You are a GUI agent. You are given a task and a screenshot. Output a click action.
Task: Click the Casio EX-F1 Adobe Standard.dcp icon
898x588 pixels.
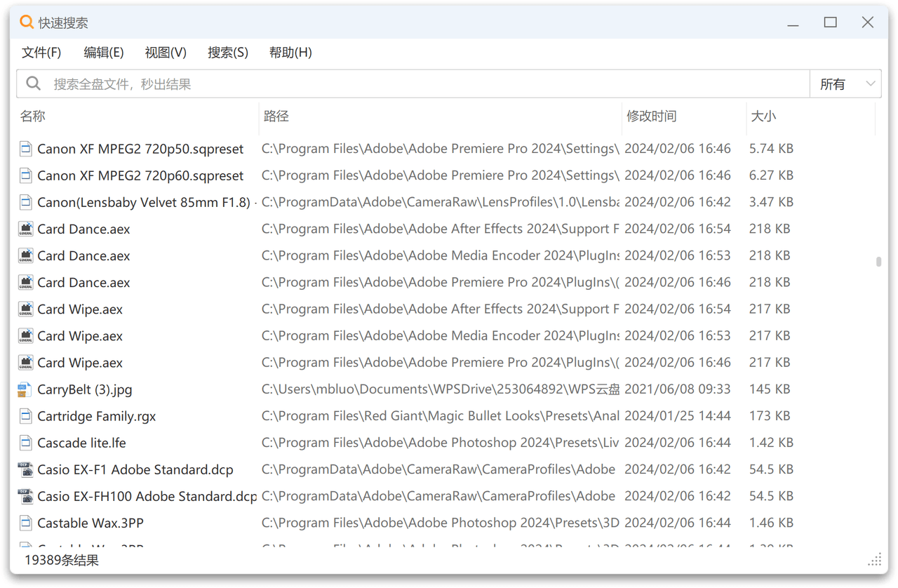25,469
